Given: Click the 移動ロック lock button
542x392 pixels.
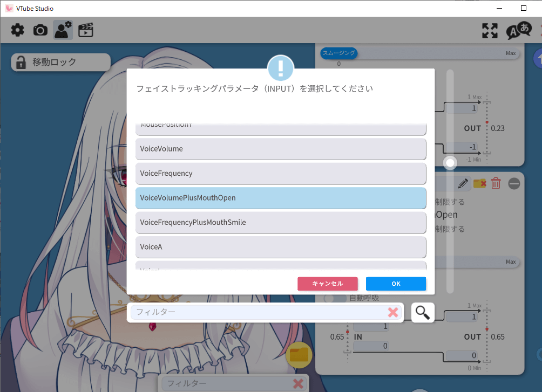Looking at the screenshot, I should click(61, 62).
